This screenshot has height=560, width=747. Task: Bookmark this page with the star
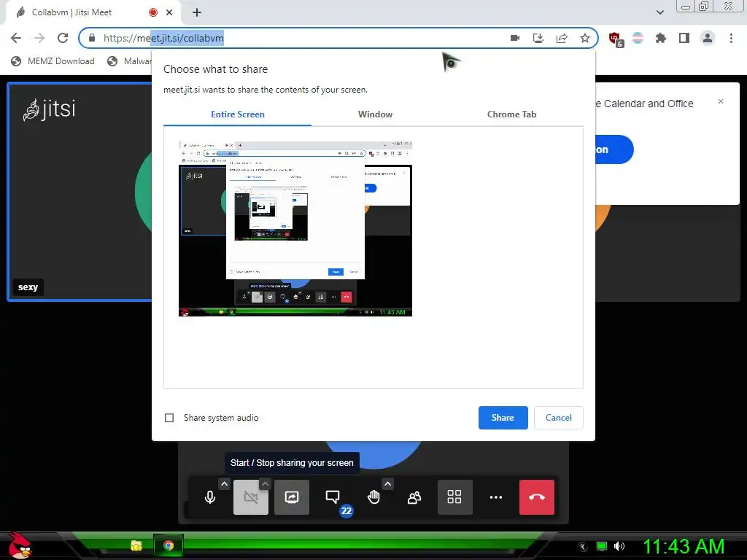click(585, 38)
